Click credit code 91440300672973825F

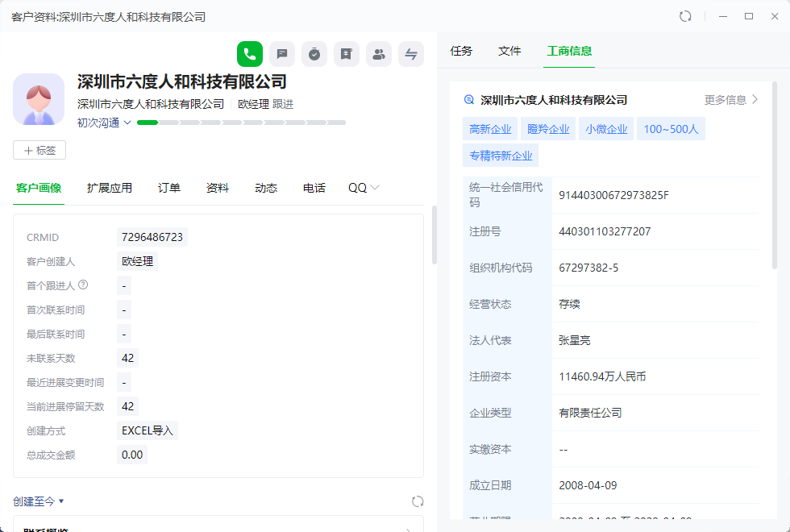click(x=613, y=195)
